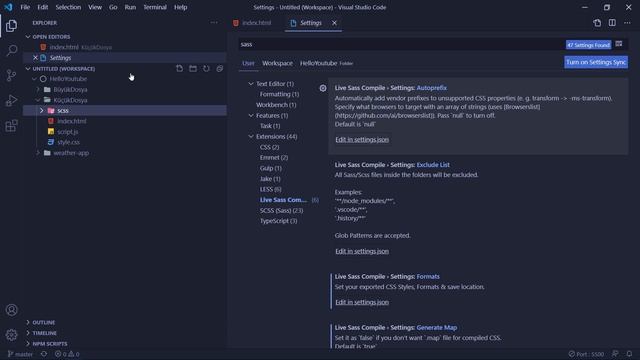
Task: Click Edit in settings.json under Formats
Action: [362, 302]
